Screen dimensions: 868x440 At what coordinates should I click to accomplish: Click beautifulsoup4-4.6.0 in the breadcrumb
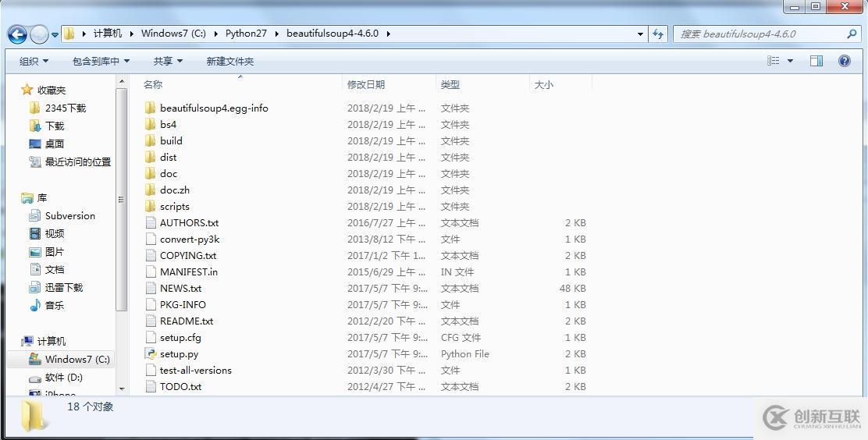click(333, 34)
